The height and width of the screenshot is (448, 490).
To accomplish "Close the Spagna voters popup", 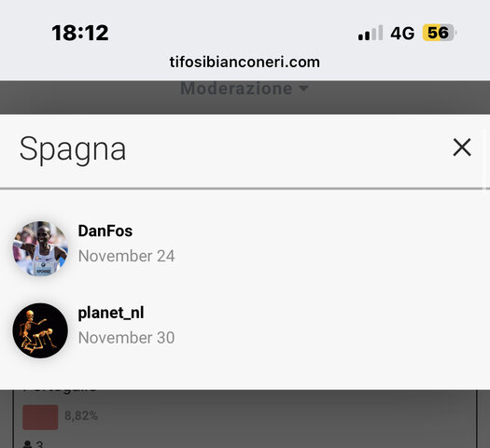I will [x=462, y=147].
